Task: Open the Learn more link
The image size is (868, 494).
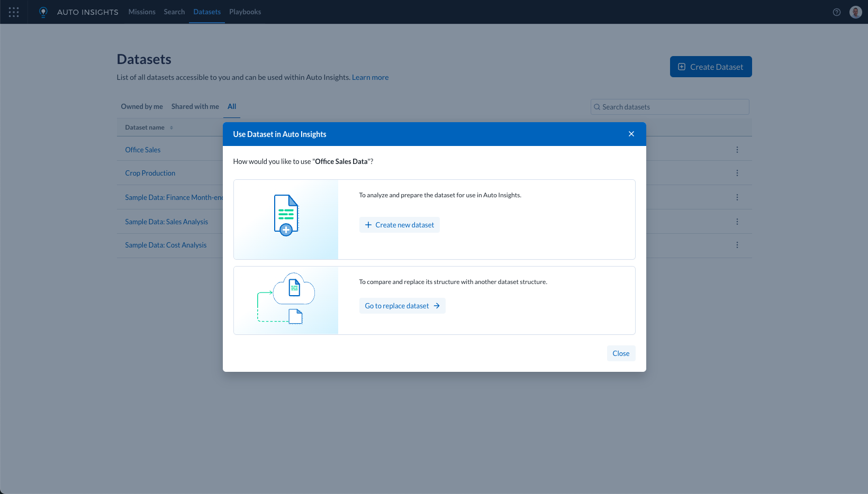Action: (x=370, y=77)
